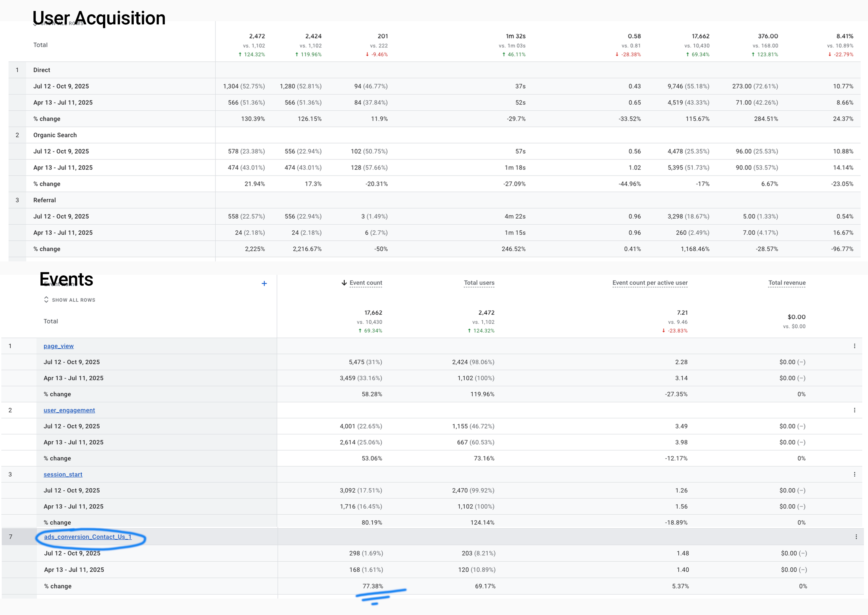Sort by the Event count column header

(365, 283)
